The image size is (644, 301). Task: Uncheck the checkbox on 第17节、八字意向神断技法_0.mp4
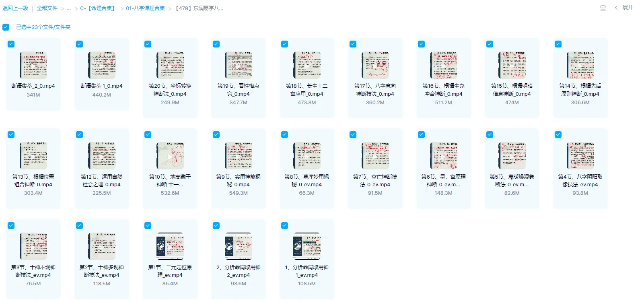353,44
